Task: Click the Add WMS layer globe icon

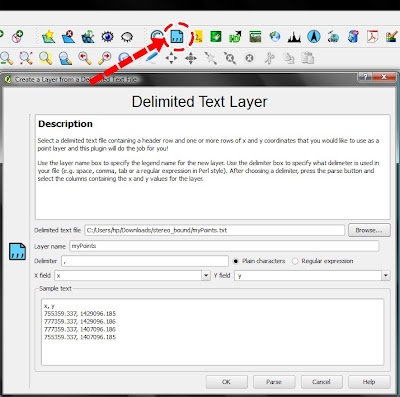Action: pyautogui.click(x=18, y=36)
